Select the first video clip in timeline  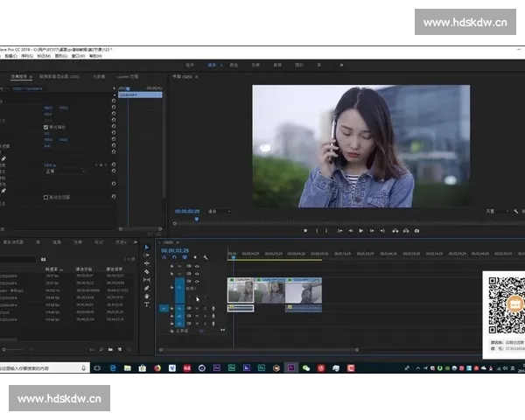coord(241,290)
